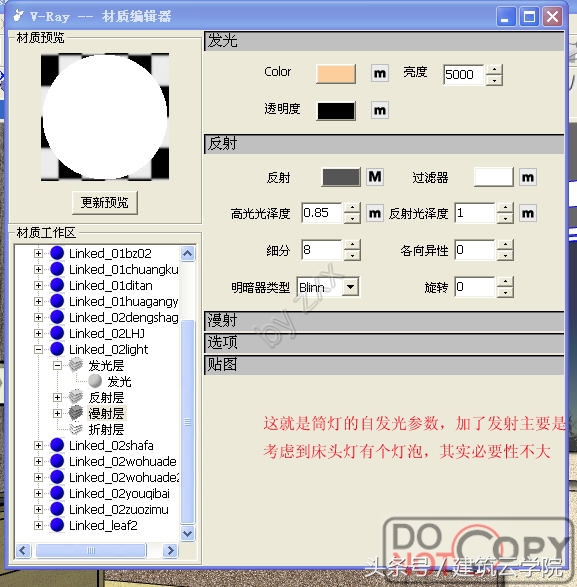577x587 pixels.
Task: Pick the black 透明度 color swatch
Action: click(x=336, y=111)
